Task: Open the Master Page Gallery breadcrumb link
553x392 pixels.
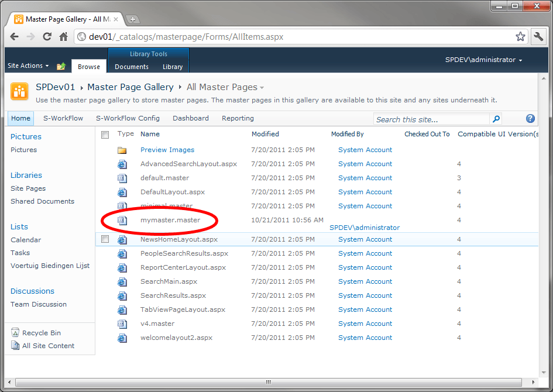Action: point(130,87)
